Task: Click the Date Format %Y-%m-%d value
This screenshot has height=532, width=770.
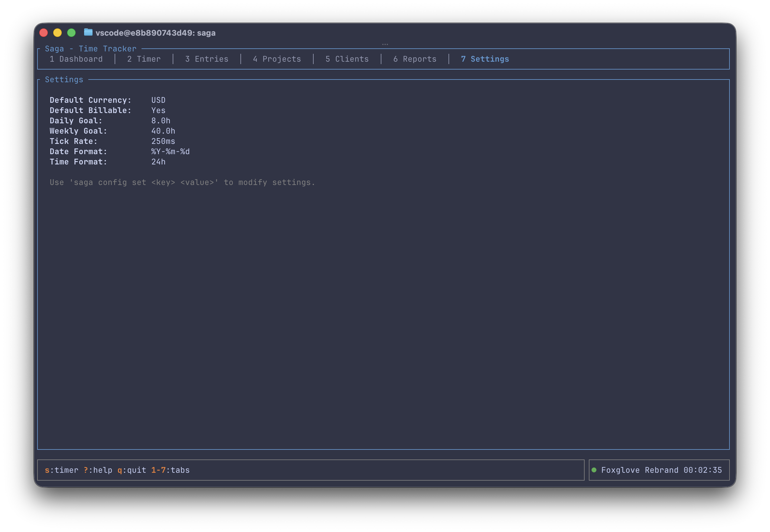Action: coord(170,151)
